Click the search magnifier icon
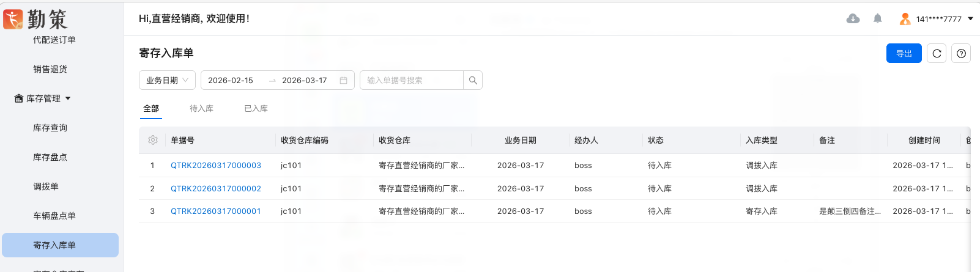Viewport: 980px width, 272px height. coord(473,80)
